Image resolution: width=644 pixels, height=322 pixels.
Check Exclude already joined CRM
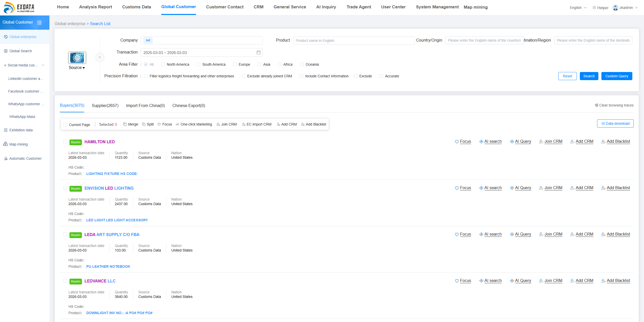click(x=243, y=76)
